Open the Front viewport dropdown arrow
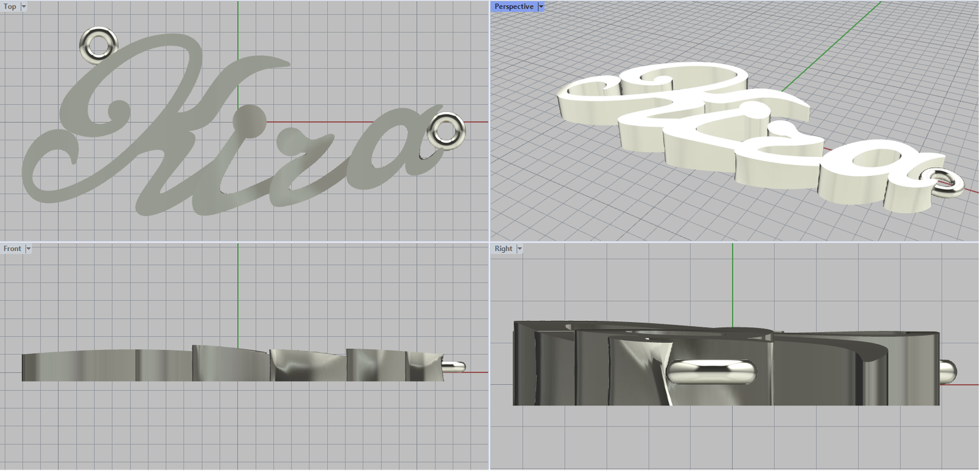Screen dimensions: 980x473 [x=28, y=249]
